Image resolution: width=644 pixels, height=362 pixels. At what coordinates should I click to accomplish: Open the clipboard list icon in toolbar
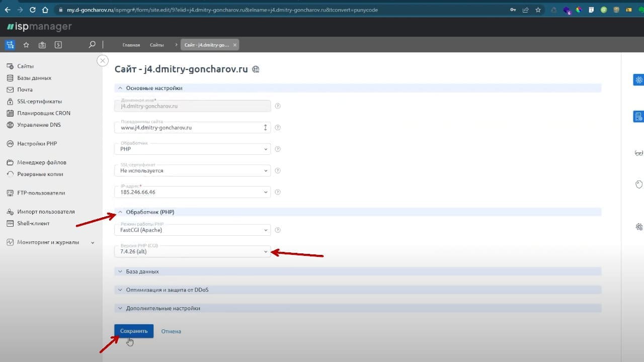[x=42, y=45]
